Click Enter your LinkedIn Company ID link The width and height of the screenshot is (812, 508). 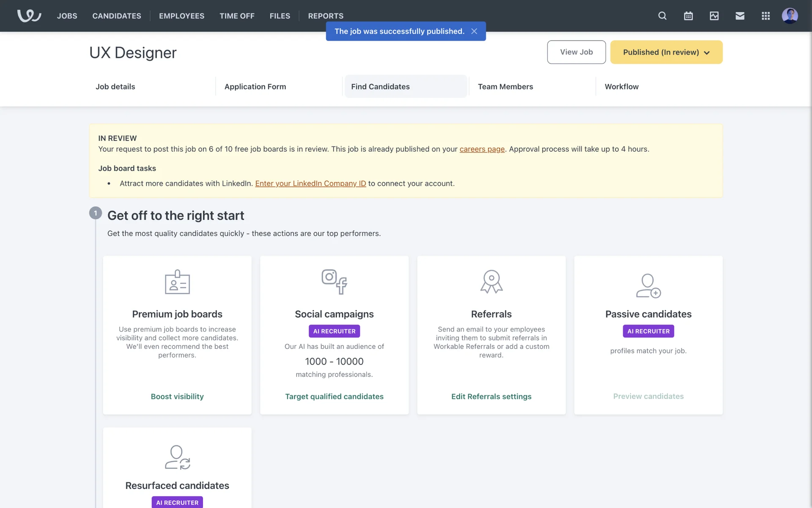(310, 183)
